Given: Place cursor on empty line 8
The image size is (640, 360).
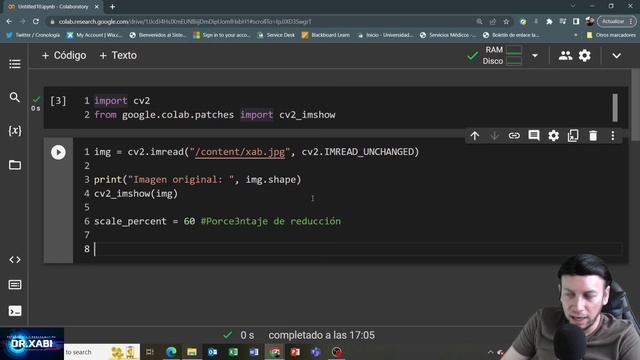Looking at the screenshot, I should coord(357,249).
